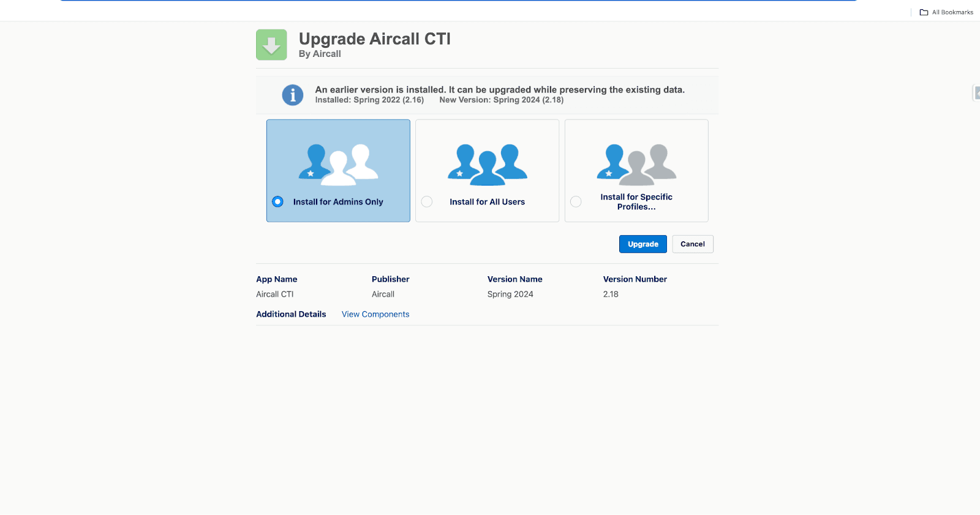Viewport: 980px width, 515px height.
Task: Click the "Install for Specific Profiles..." label
Action: 636,201
